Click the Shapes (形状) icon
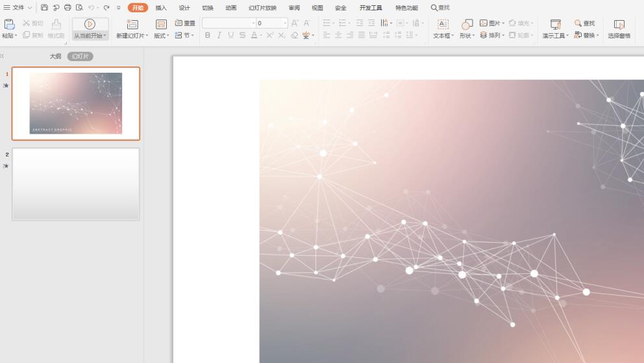 click(467, 24)
